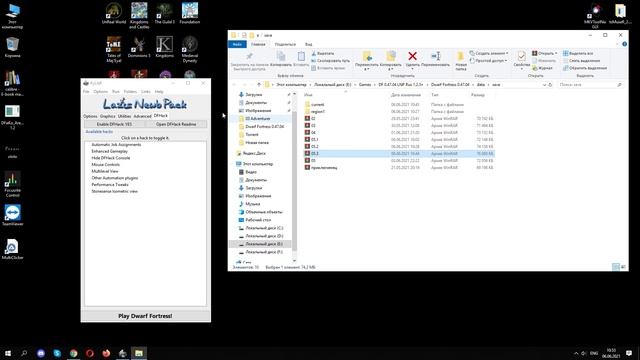Viewport: 640px width, 360px height.
Task: Switch to details view in status bar
Action: pyautogui.click(x=616, y=267)
